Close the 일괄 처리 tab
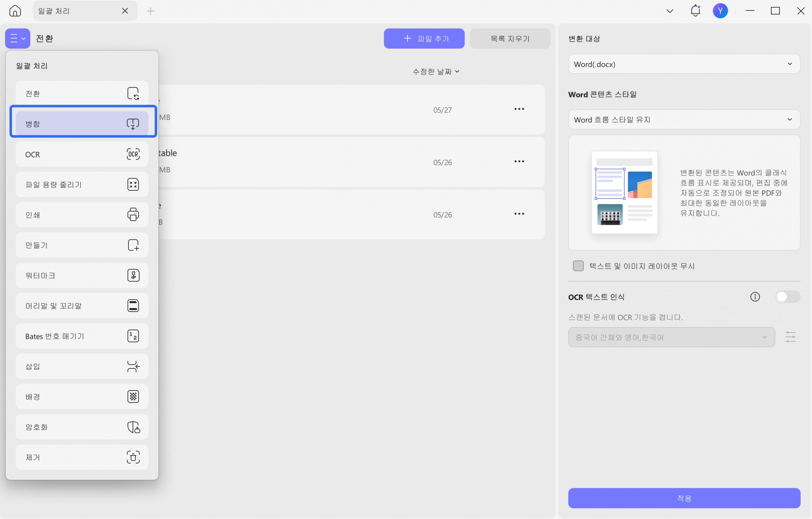 point(125,11)
